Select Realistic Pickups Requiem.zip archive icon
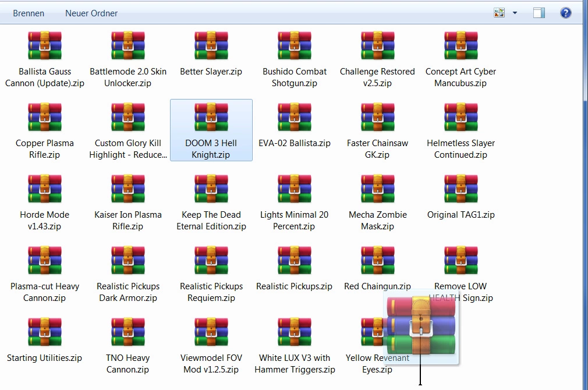 211,261
